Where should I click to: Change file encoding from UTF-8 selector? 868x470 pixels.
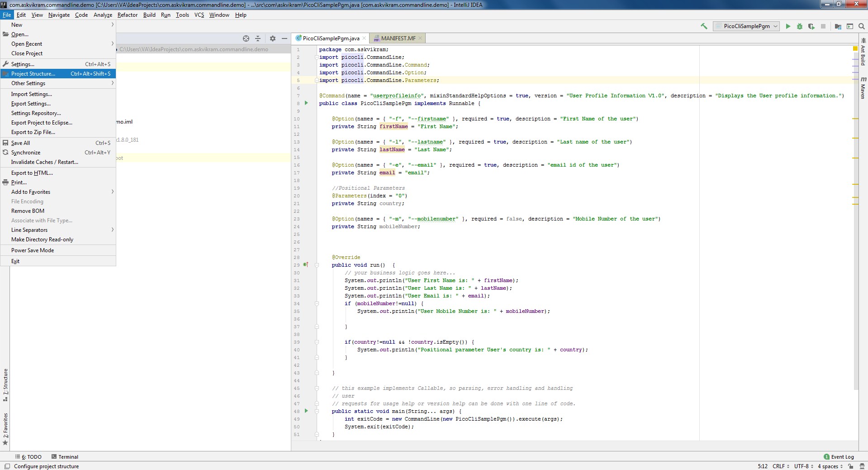pos(802,466)
